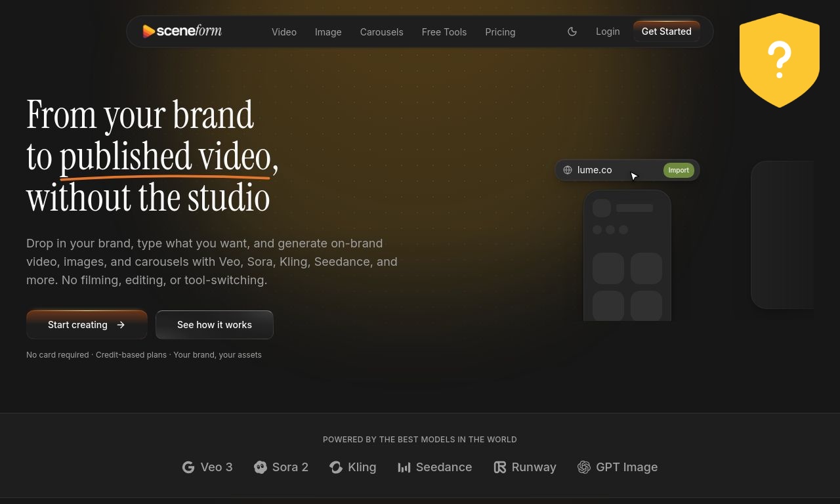Click the Sora 2 model logo

261,467
